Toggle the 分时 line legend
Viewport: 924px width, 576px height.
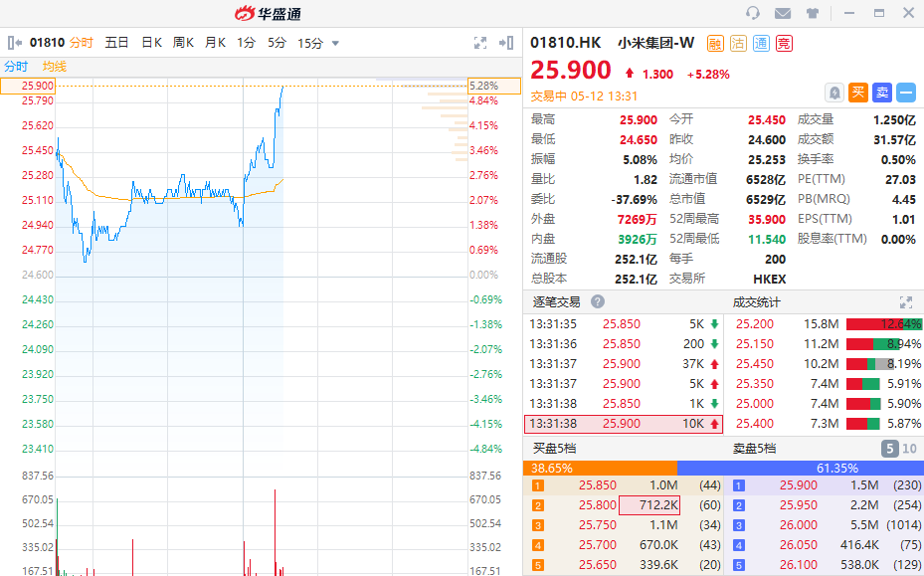16,67
